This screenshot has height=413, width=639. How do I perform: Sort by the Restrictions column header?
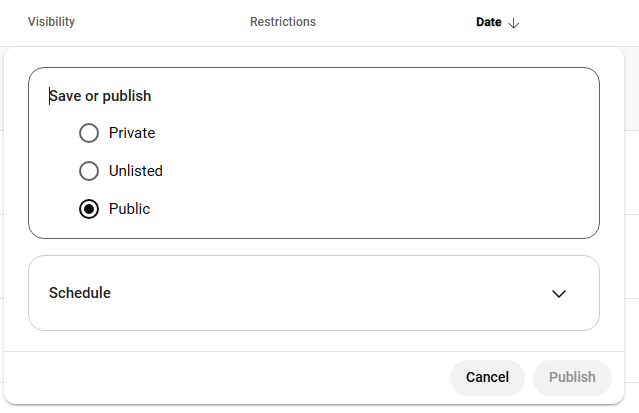click(x=283, y=22)
